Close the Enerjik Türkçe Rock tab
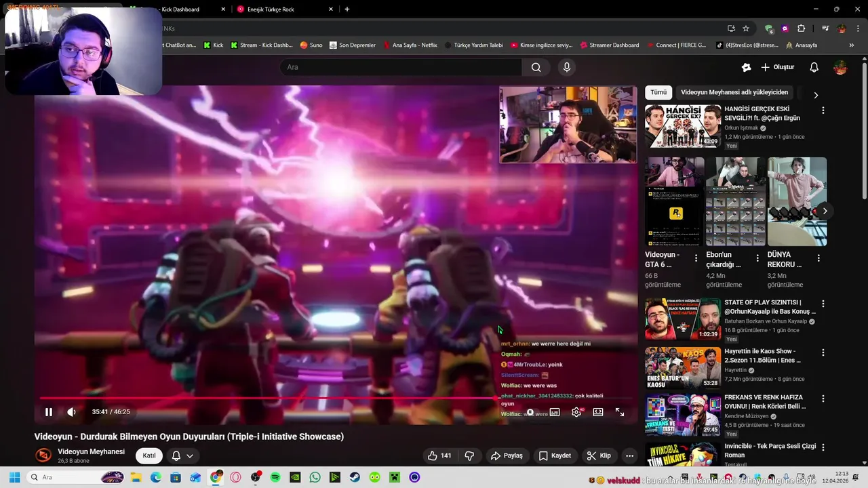This screenshot has height=488, width=868. pos(331,9)
